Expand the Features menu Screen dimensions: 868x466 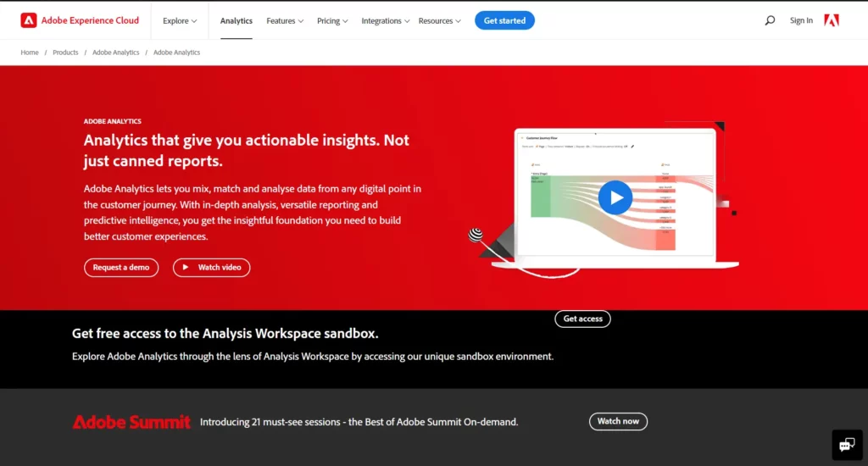pos(285,20)
